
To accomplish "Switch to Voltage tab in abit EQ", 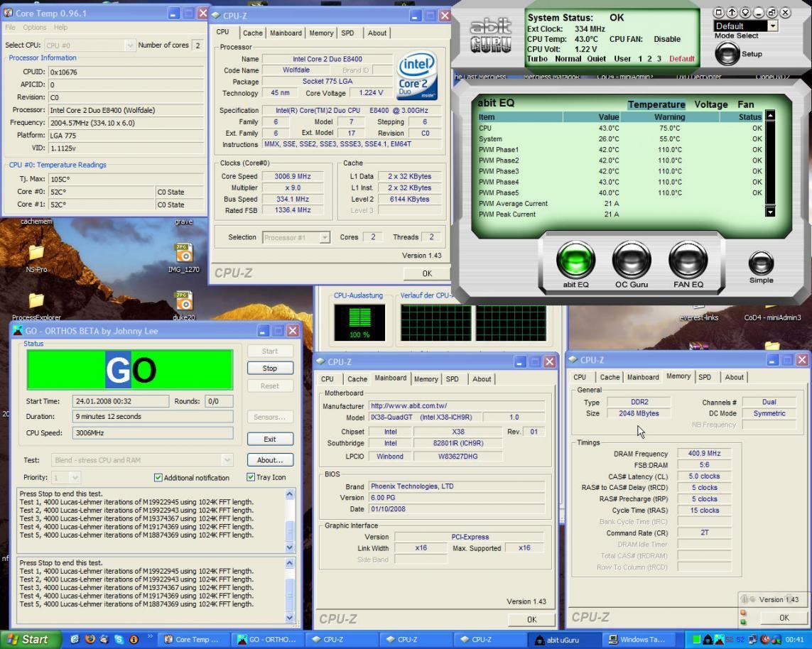I will click(x=710, y=104).
